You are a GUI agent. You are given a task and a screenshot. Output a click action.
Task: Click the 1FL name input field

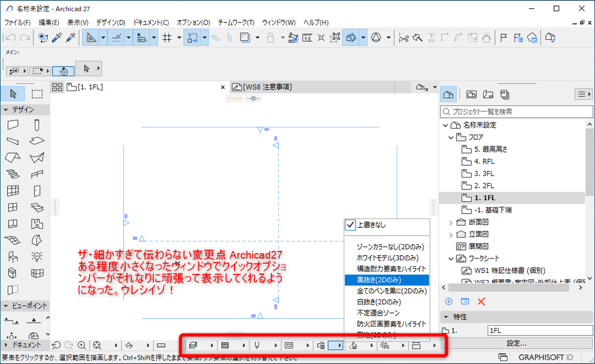coord(540,331)
